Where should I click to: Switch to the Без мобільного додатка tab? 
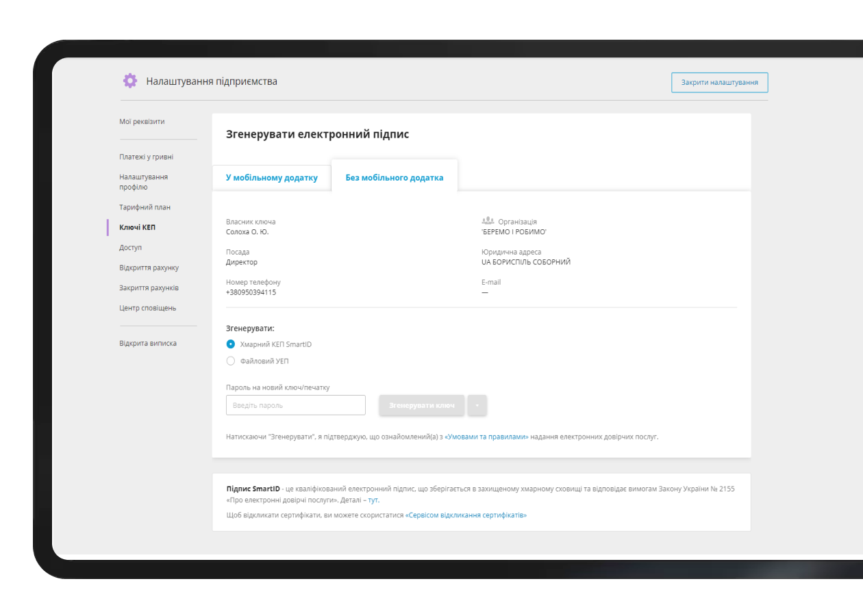(x=394, y=177)
